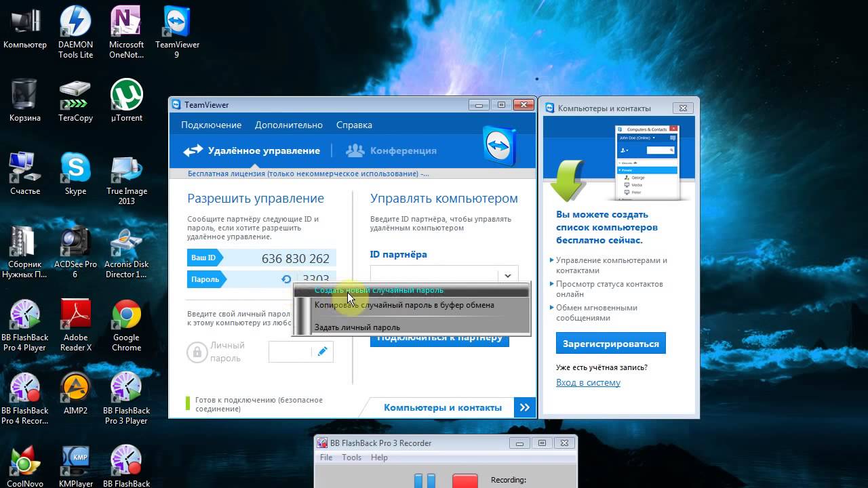Click the lock icon beside Личный пароль
This screenshot has height=488, width=868.
coord(197,352)
